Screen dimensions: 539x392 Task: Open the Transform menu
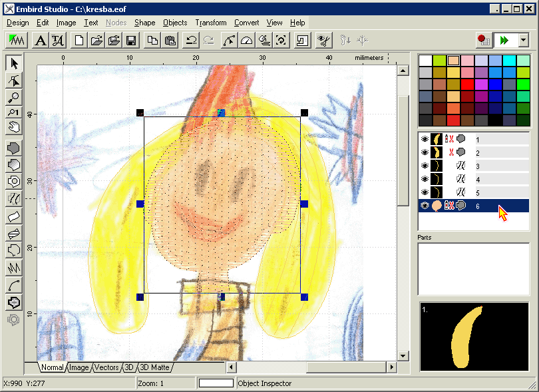pyautogui.click(x=211, y=23)
